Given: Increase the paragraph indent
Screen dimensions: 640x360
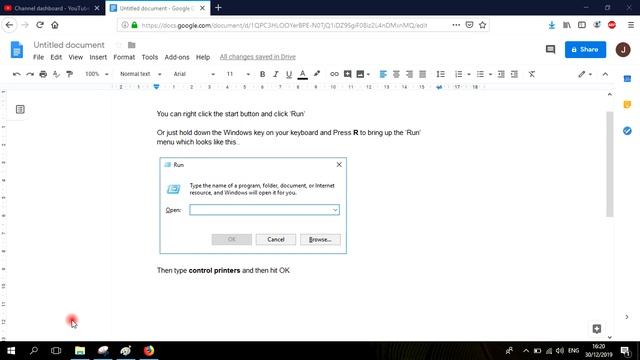Looking at the screenshot, I should pyautogui.click(x=514, y=74).
